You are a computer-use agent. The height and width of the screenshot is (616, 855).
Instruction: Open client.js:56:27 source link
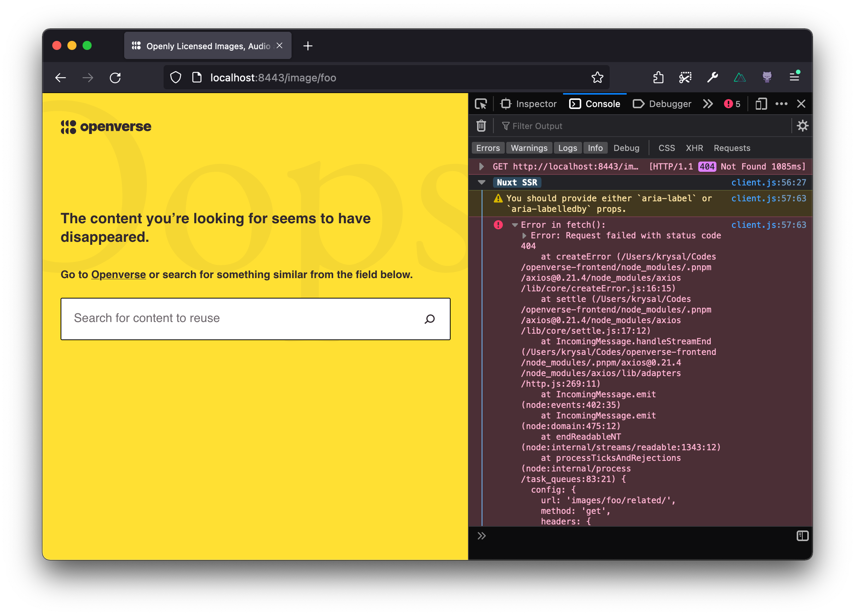click(768, 182)
